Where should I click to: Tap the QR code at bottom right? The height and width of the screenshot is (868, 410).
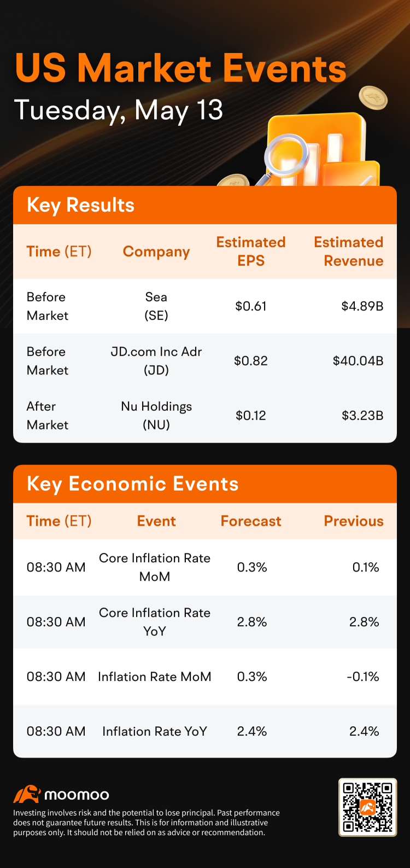[367, 807]
